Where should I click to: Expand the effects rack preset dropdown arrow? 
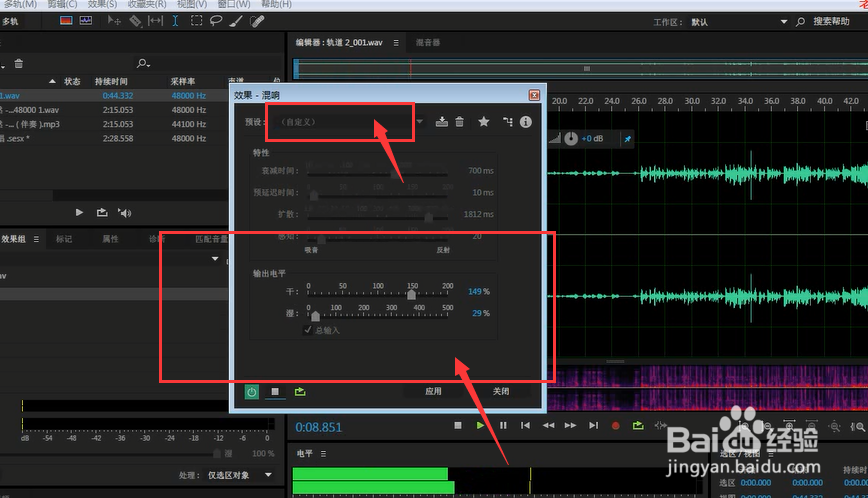215,258
